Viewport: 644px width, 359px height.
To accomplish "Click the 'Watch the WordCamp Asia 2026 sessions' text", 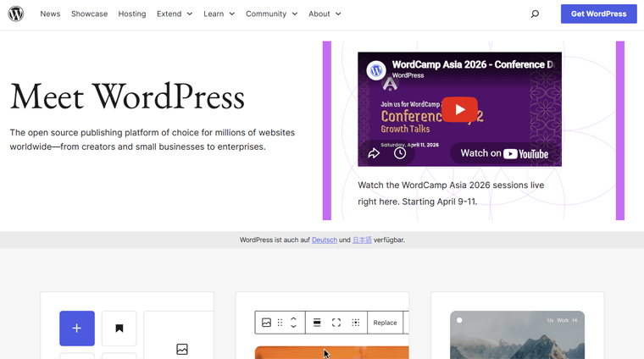I will (x=451, y=193).
